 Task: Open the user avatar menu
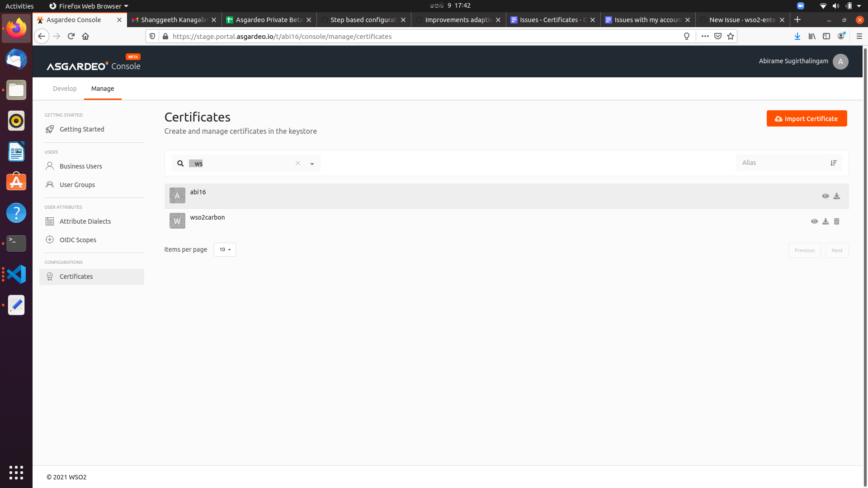pos(840,61)
